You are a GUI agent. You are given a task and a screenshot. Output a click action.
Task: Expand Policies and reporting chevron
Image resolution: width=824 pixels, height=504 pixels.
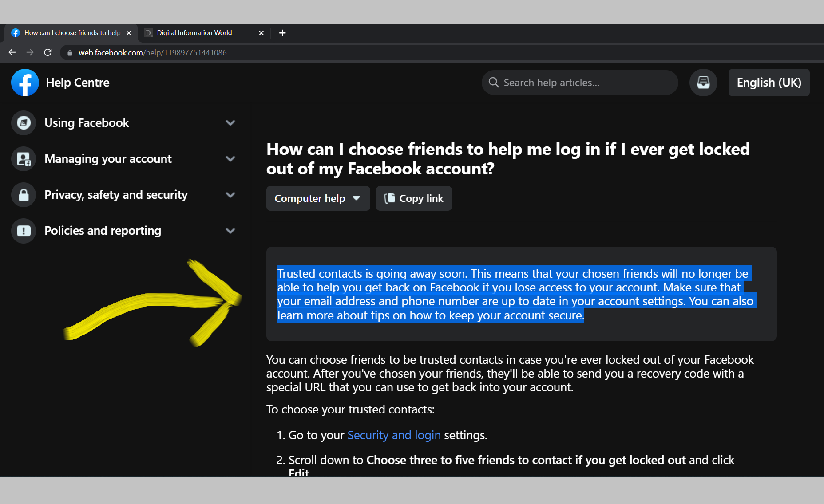230,231
